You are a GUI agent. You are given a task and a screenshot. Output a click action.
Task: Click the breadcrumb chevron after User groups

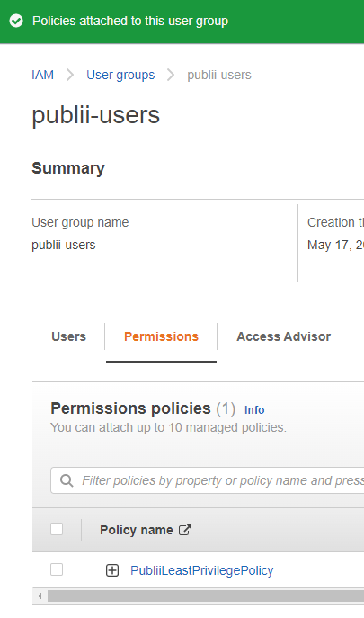point(171,75)
